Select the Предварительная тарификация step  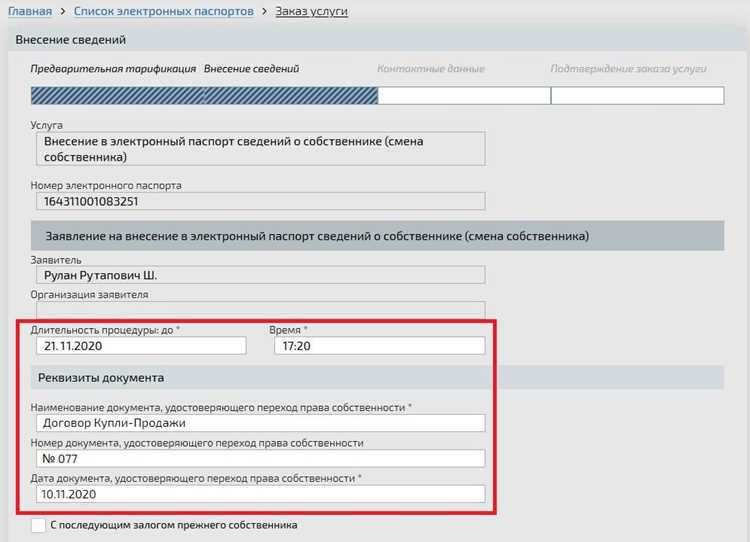click(x=113, y=69)
